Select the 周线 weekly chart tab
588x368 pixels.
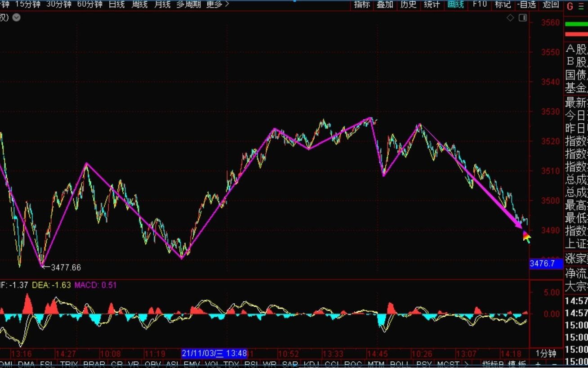[x=139, y=4]
